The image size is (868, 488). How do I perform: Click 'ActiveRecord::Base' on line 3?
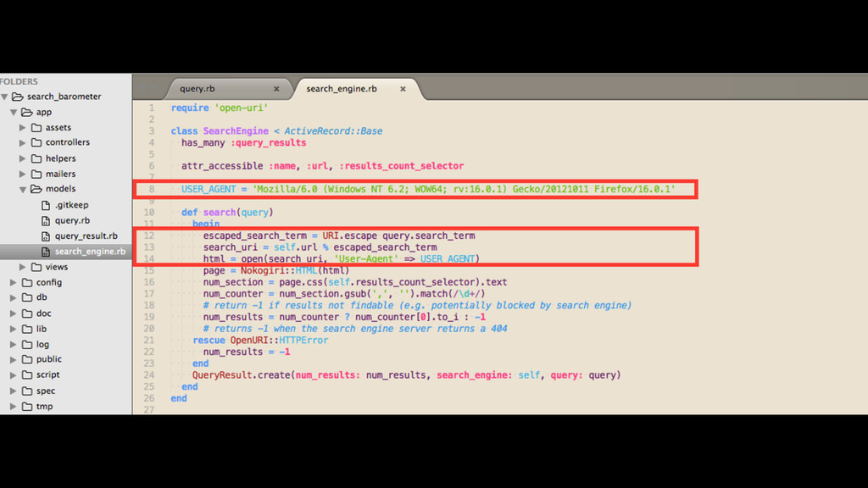pos(333,131)
